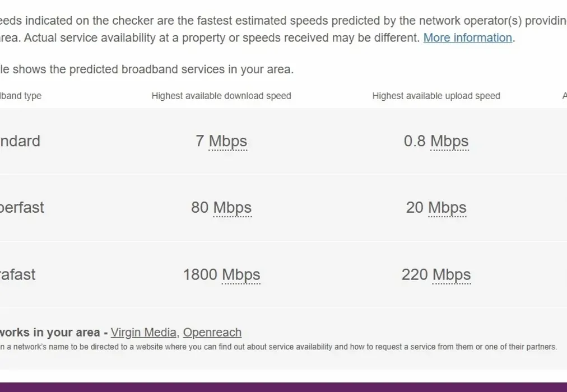Click Mbps abbreviation beside 0.8 upload speed
The image size is (567, 392).
[449, 141]
